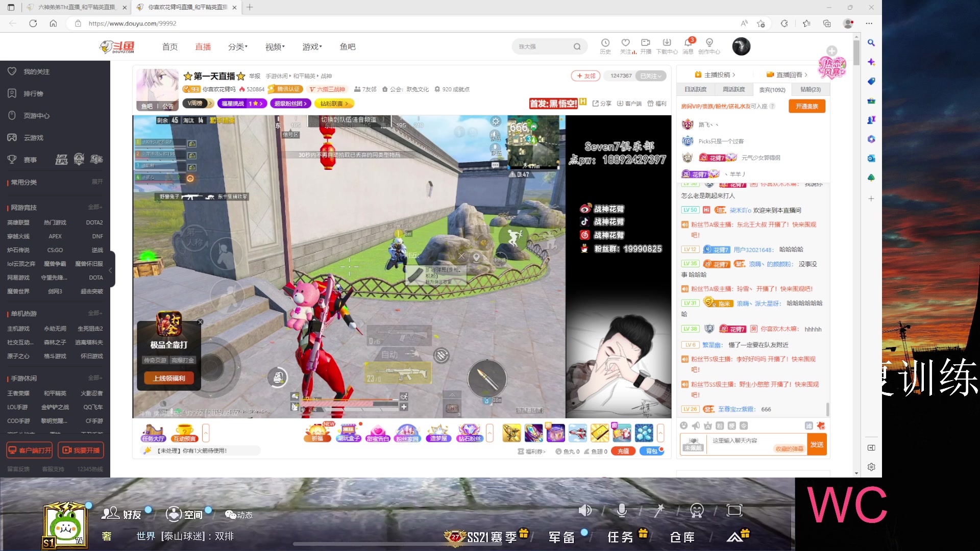Open the 消息 notification bell with badge 3
The width and height of the screenshot is (980, 551).
(688, 46)
